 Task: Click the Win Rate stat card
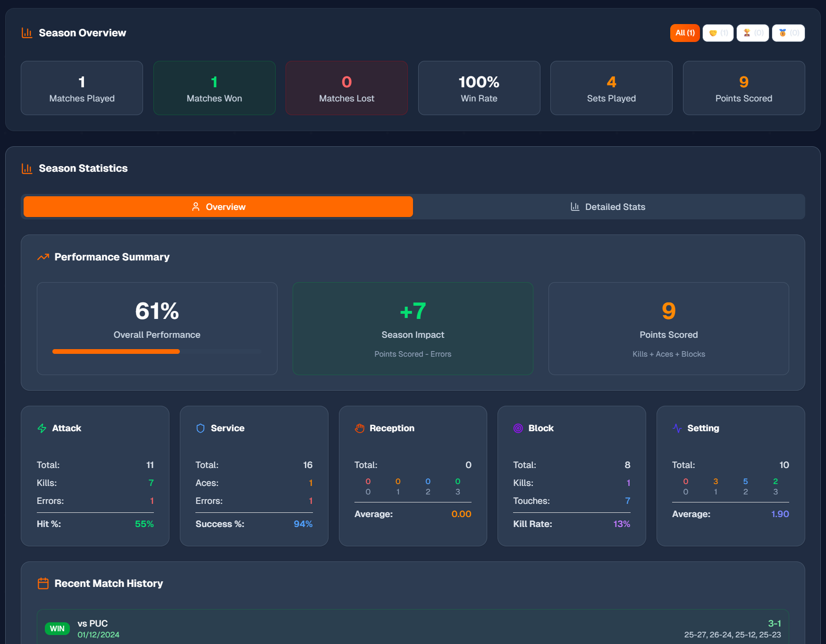(479, 88)
